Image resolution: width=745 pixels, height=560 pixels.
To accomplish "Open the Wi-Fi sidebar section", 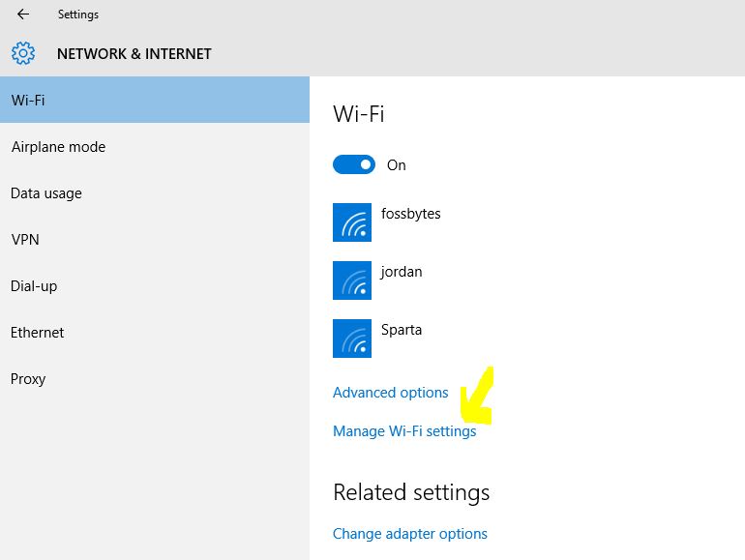I will [155, 100].
